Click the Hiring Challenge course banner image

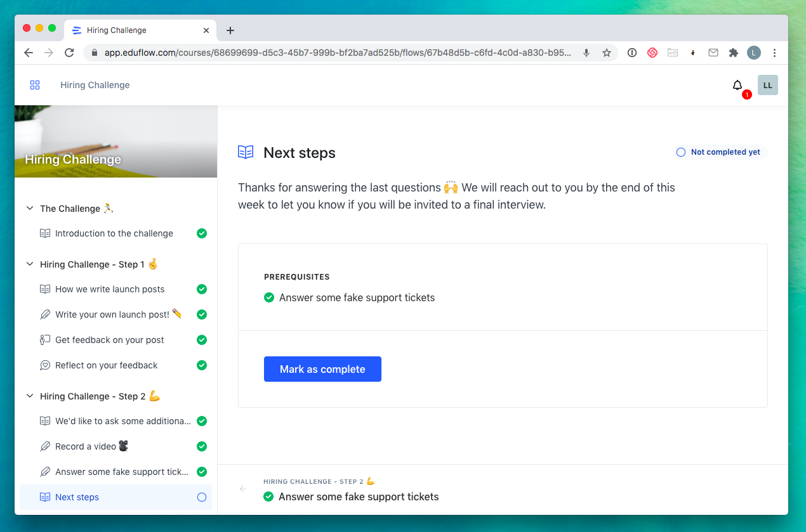tap(116, 141)
